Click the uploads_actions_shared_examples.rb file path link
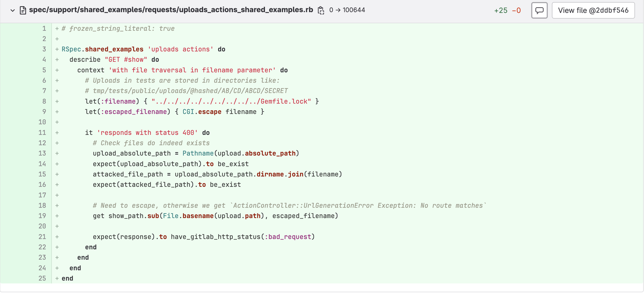 coord(171,10)
